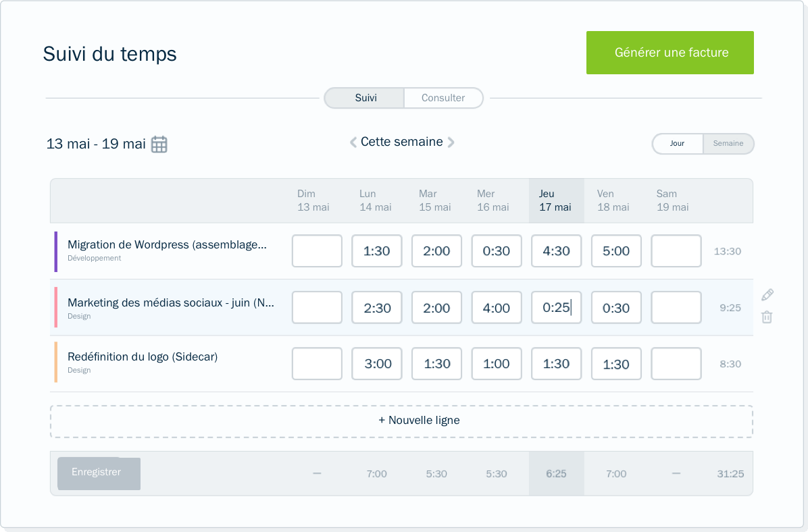Click the Développement category label
The height and width of the screenshot is (532, 808).
(x=95, y=258)
